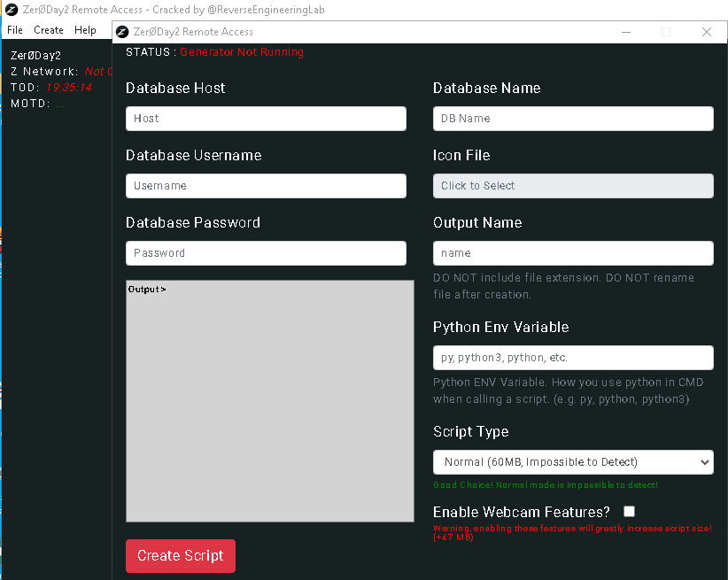Click inside the Output console area
This screenshot has height=580, width=728.
[x=270, y=401]
